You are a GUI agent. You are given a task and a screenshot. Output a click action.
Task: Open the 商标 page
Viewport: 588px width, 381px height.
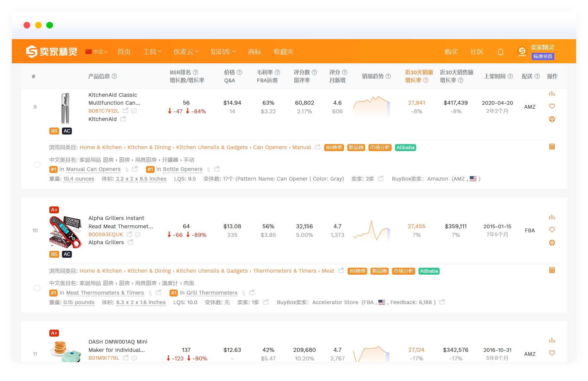tap(255, 52)
